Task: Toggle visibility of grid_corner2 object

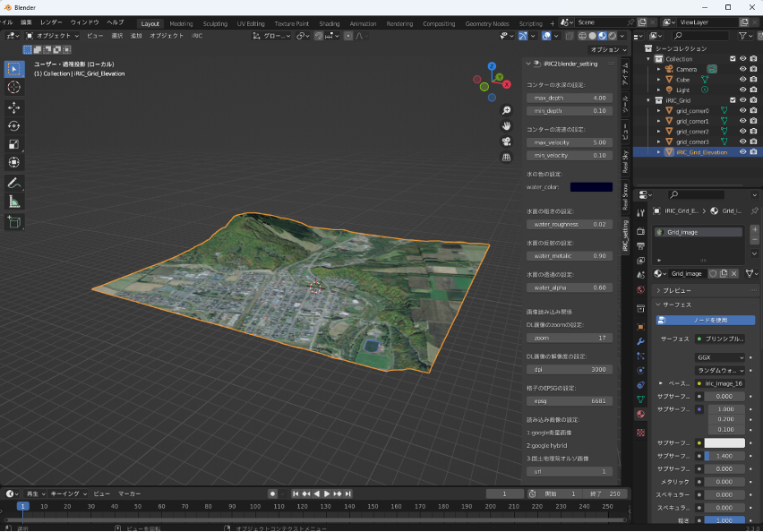Action: pos(742,132)
